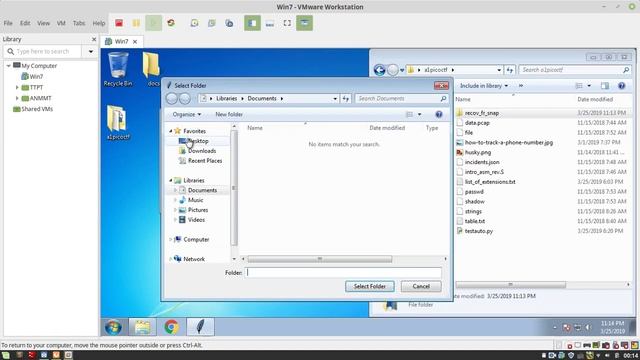
Task: Click the green power on toolbar icon
Action: pyautogui.click(x=153, y=23)
